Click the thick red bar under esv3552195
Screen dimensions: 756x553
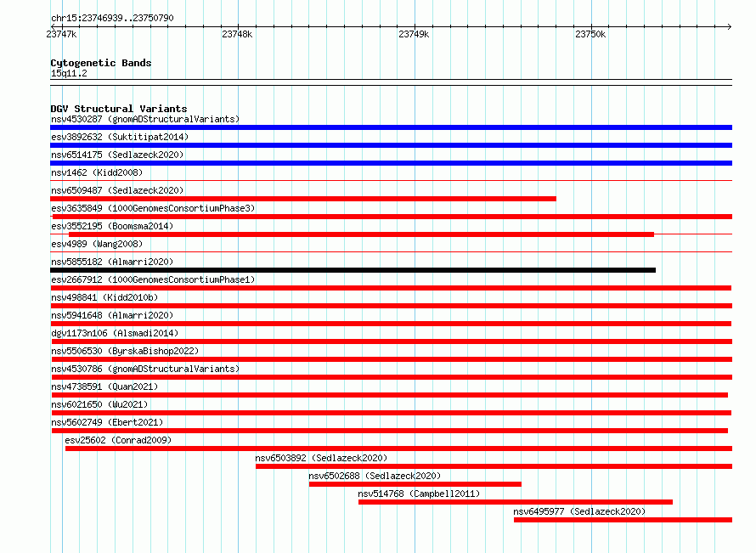coord(362,234)
